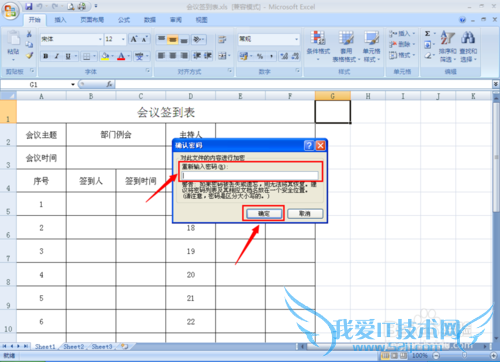Screen dimensions: 500x362
Task: Apply the red font color A
Action: coord(121,56)
